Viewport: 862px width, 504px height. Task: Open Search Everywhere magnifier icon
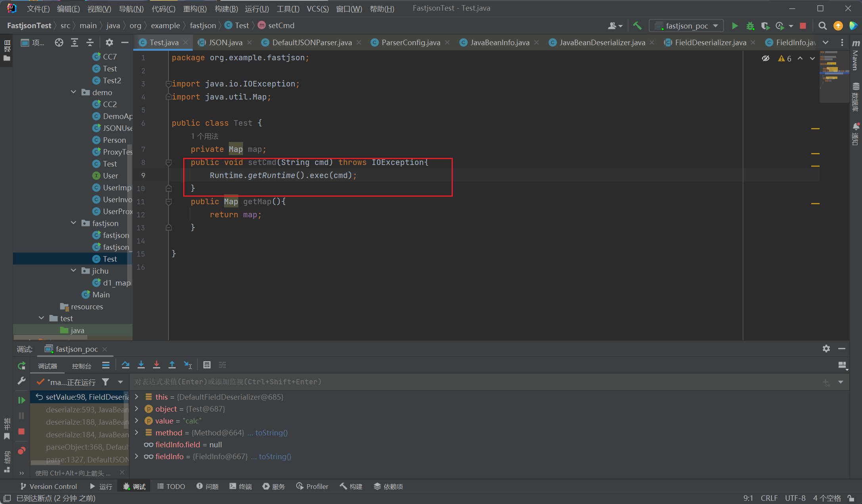point(822,26)
